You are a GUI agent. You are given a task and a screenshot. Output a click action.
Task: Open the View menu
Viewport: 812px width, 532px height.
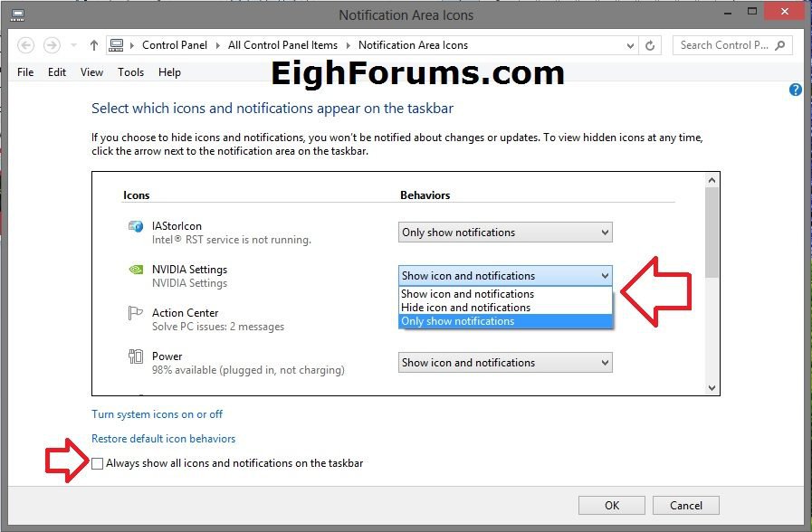click(x=91, y=72)
